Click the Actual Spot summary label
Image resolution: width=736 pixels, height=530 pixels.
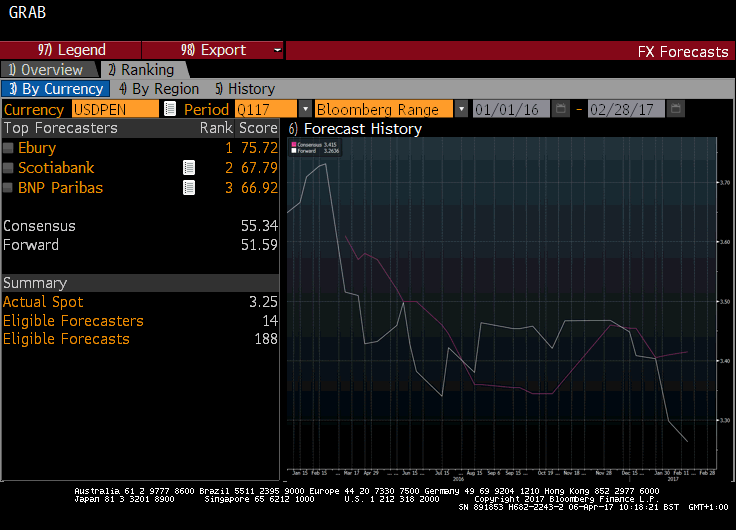pyautogui.click(x=43, y=302)
